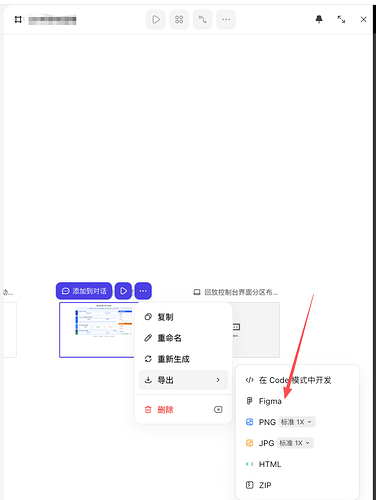Viewport: 376px width, 500px height.
Task: Choose 删除 from the context menu
Action: 183,409
